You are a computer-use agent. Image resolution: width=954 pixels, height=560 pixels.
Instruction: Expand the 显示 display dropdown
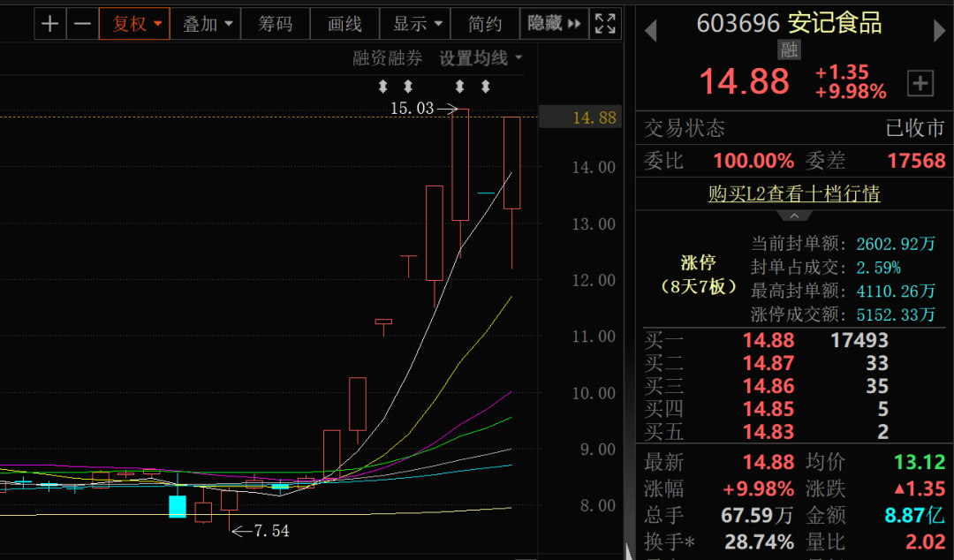point(415,24)
